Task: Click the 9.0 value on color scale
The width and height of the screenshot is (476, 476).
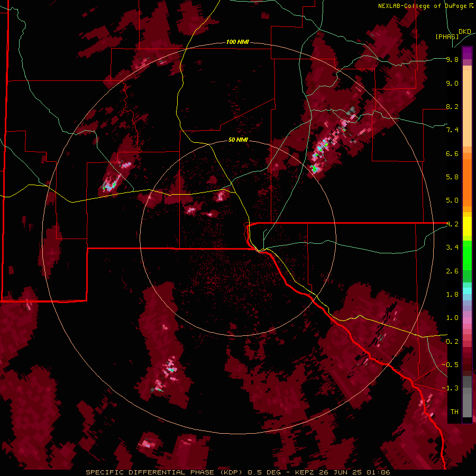Action: click(452, 84)
